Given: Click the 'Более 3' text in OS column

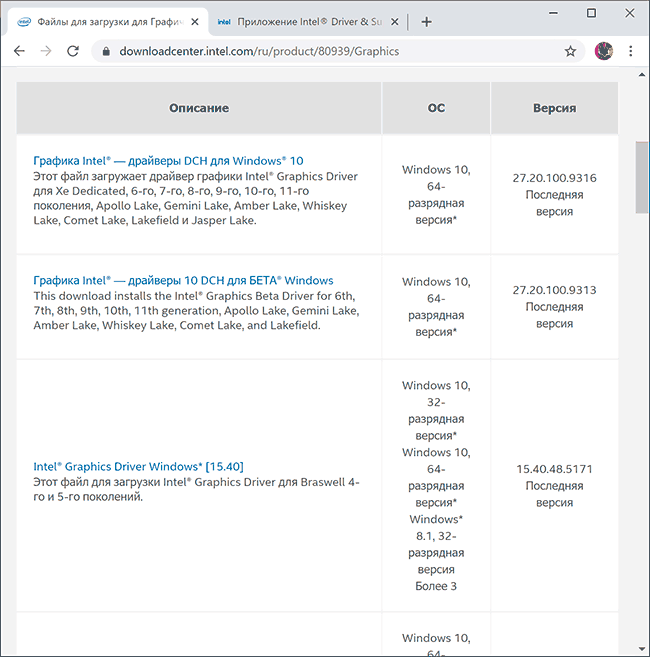Looking at the screenshot, I should pos(436,586).
